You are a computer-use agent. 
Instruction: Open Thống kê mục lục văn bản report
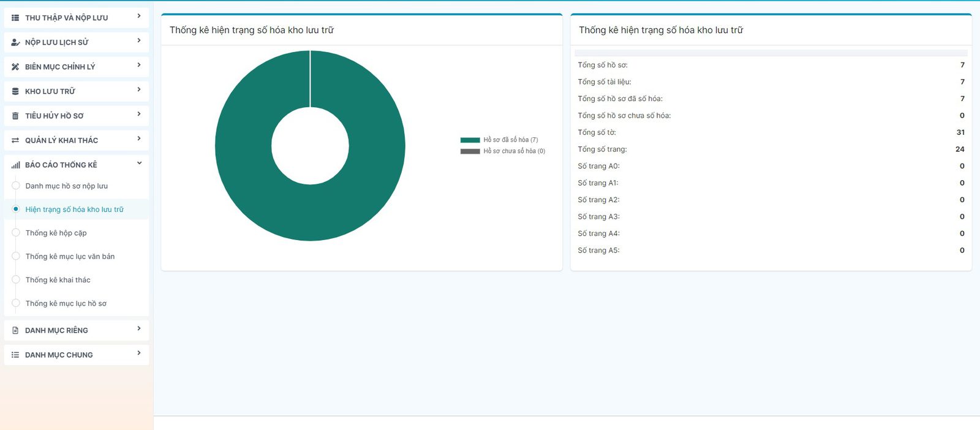[70, 257]
